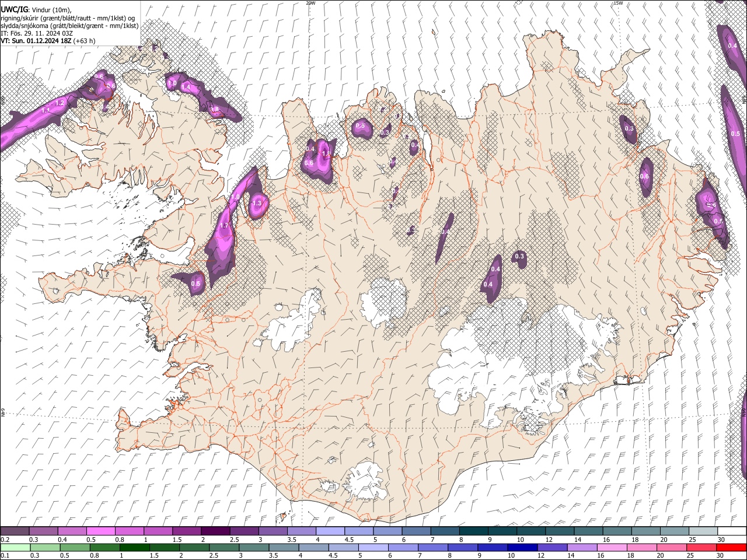Pick the darkest green 1–1.5 lower legend swatch
The width and height of the screenshot is (747, 560).
134,547
